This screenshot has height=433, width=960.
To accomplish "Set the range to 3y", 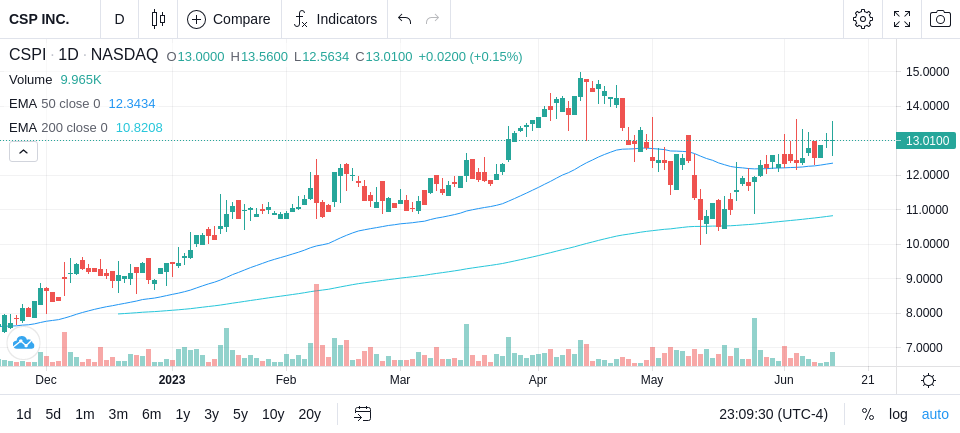I will coord(211,414).
